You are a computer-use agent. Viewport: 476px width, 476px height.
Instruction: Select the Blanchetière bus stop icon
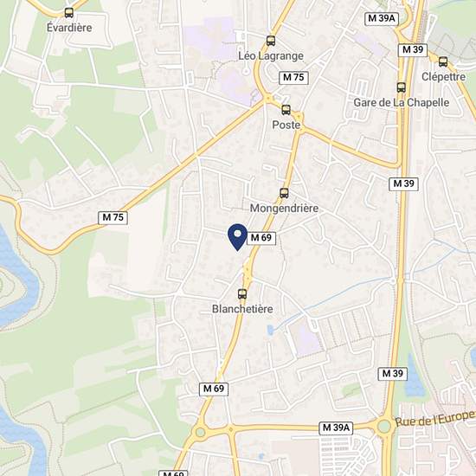click(x=242, y=294)
